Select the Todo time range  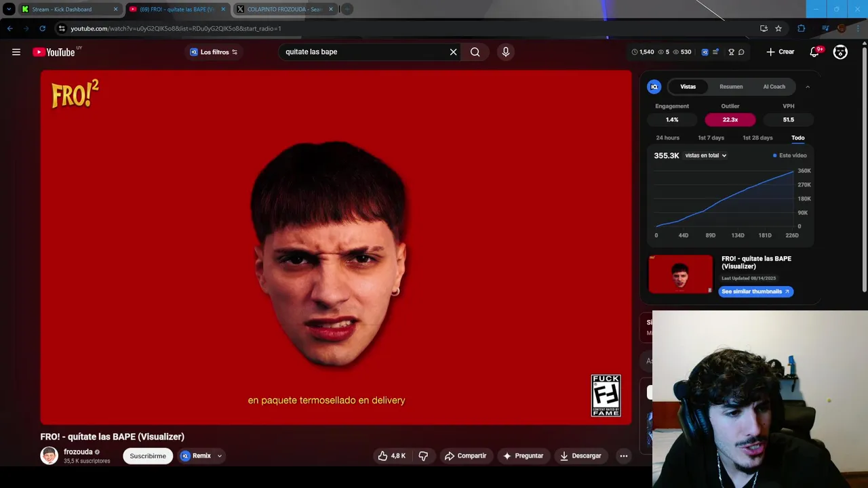click(x=797, y=138)
